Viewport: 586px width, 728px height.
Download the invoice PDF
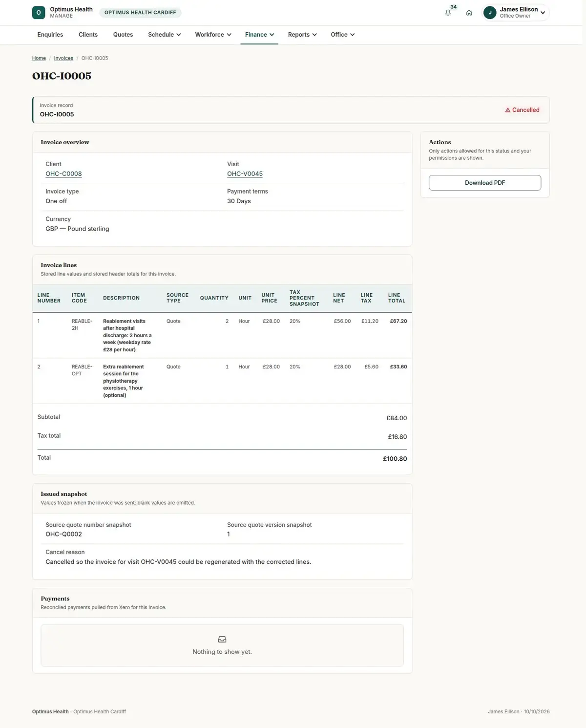click(485, 183)
